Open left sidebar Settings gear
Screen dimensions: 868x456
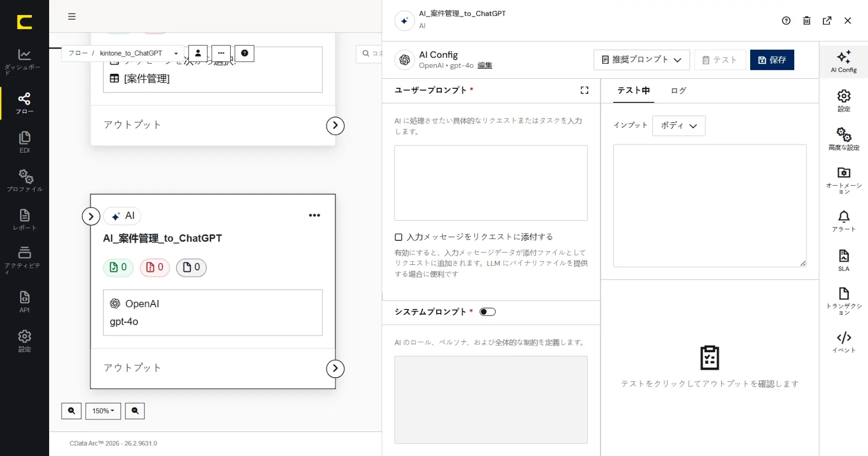(24, 341)
